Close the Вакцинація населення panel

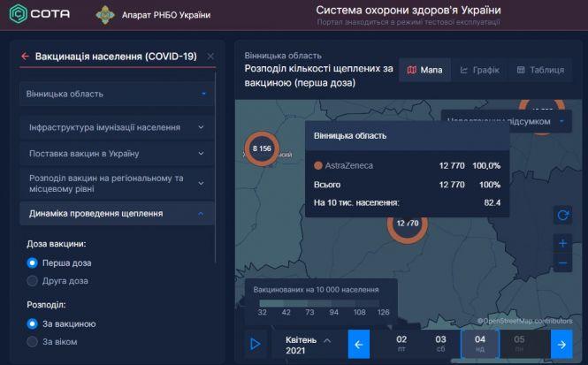[210, 57]
